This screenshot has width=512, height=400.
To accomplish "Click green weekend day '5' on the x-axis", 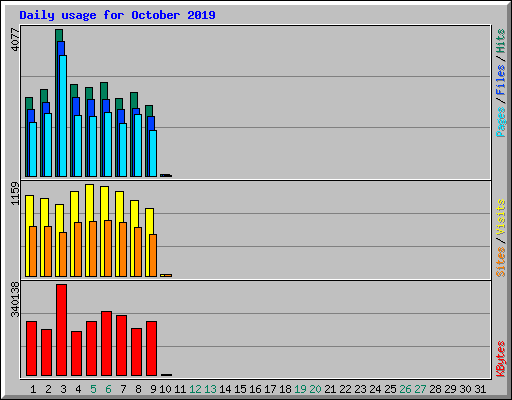I will 93,389.
